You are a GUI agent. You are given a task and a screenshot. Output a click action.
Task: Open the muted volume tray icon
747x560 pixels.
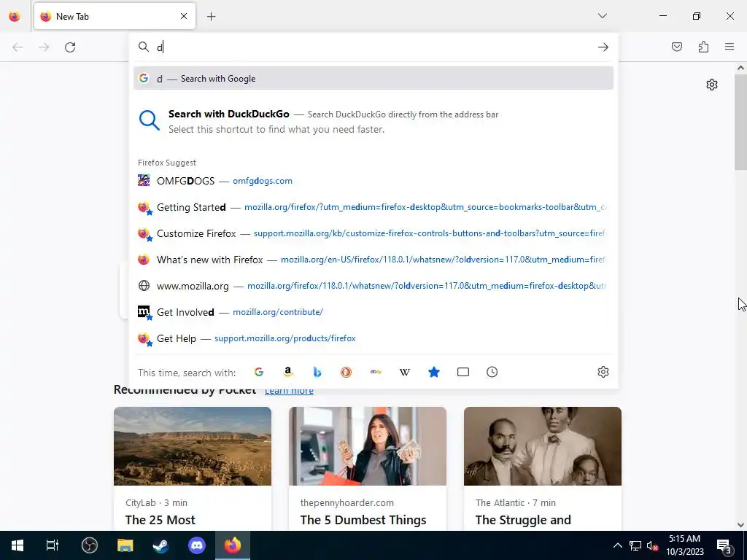pyautogui.click(x=652, y=545)
